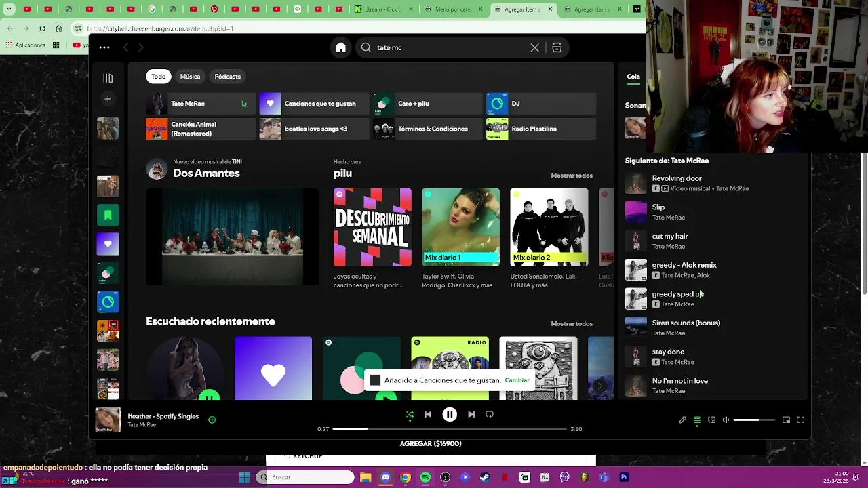This screenshot has width=868, height=488.
Task: Toggle lyrics microphone icon
Action: (x=683, y=420)
